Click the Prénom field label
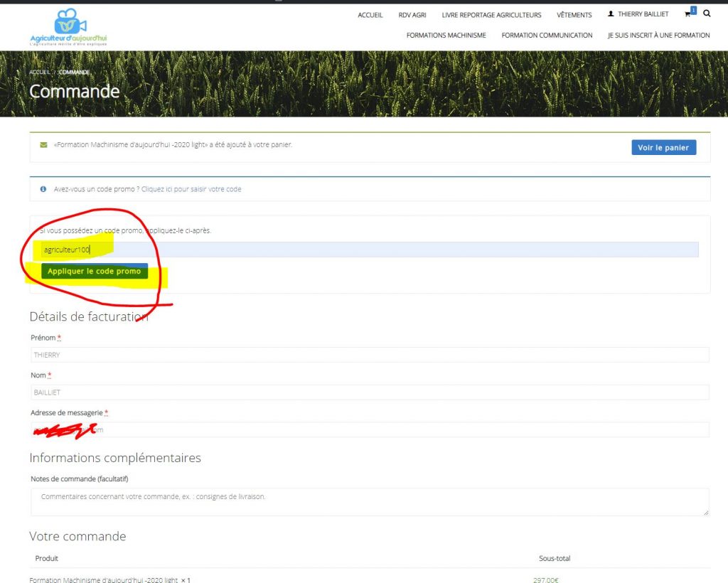 coord(45,338)
